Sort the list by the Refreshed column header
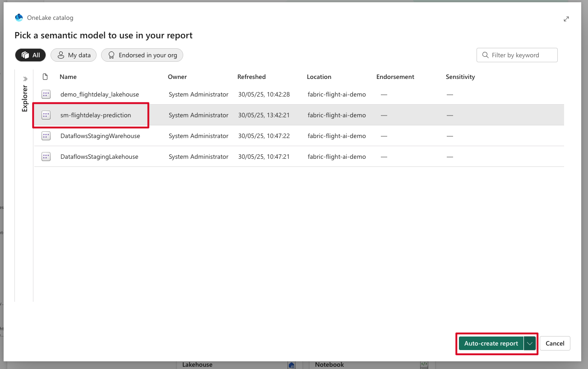Screen dimensions: 588x369 pos(251,77)
